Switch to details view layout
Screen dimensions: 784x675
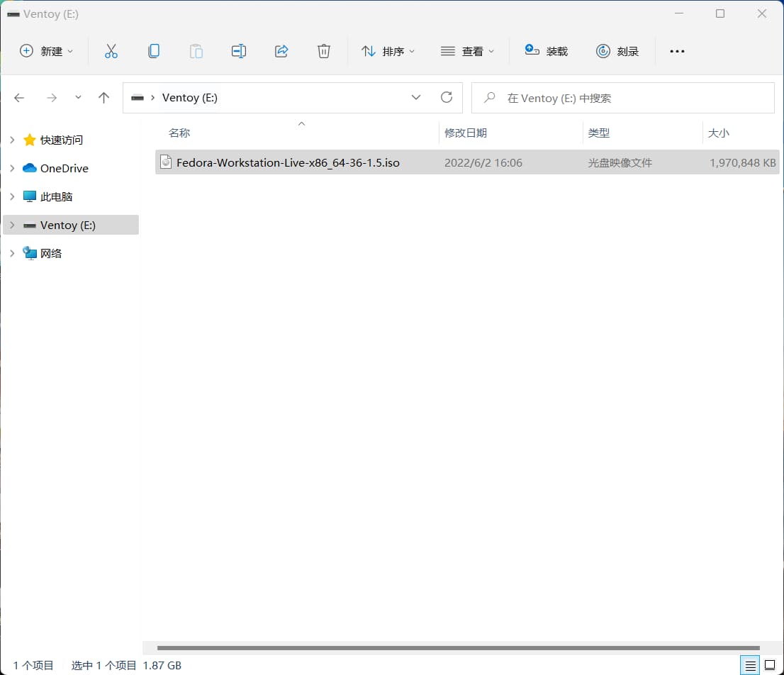(750, 666)
